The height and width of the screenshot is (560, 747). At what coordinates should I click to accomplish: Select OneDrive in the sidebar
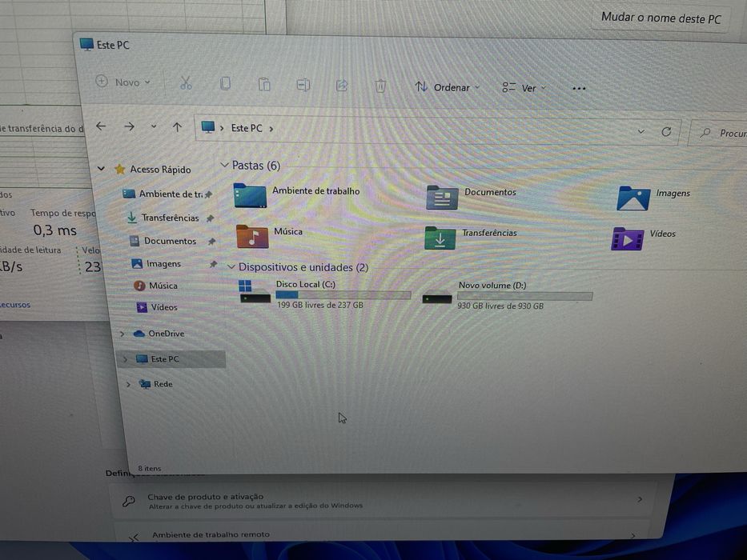click(x=159, y=334)
